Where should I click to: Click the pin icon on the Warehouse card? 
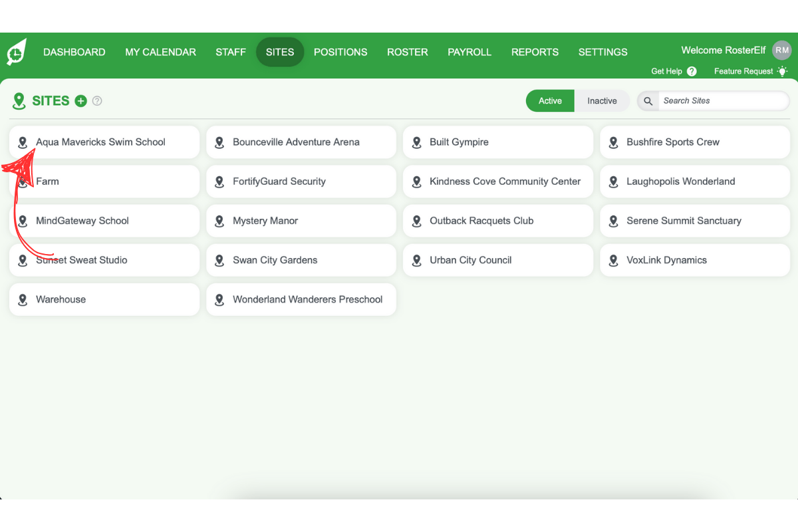(x=23, y=299)
